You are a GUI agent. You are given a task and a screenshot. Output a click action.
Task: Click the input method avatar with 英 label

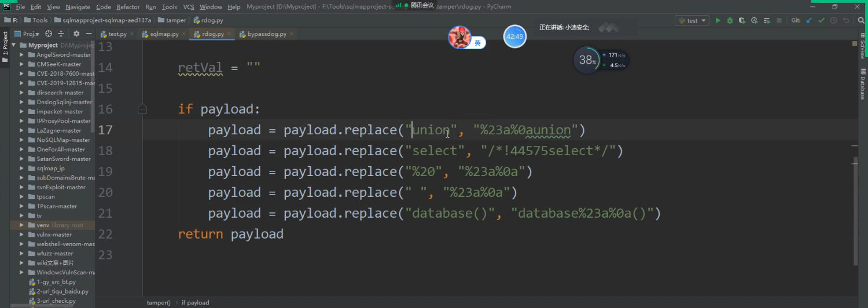tap(466, 38)
